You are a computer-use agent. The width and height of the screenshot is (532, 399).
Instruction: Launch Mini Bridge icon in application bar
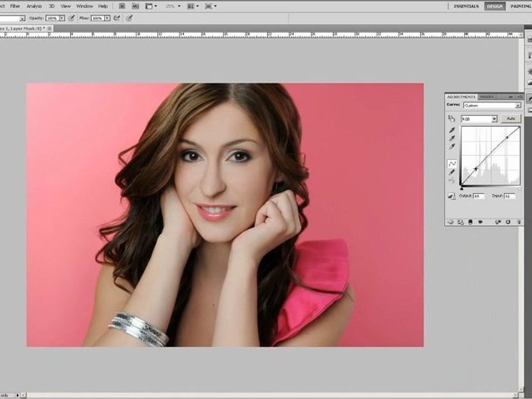tap(135, 6)
